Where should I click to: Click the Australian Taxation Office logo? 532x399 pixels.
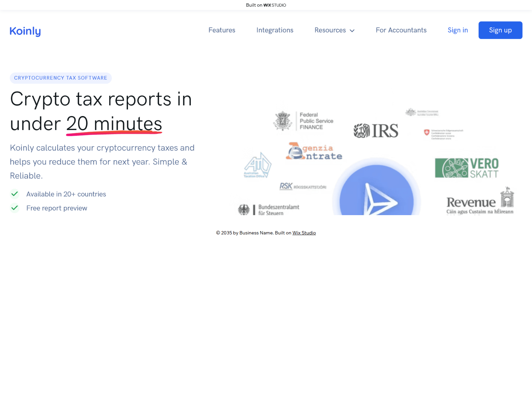coord(257,165)
